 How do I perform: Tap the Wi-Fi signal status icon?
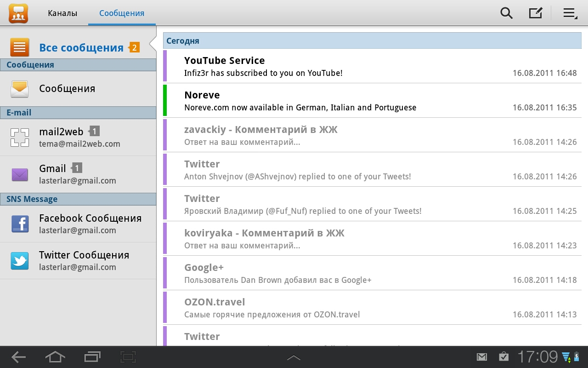[565, 357]
